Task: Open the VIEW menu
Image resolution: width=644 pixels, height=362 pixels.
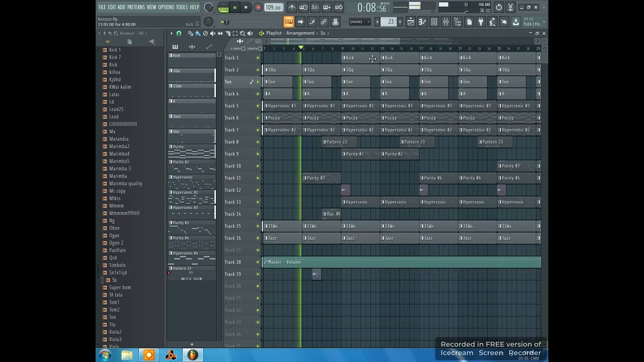Action: tap(151, 7)
